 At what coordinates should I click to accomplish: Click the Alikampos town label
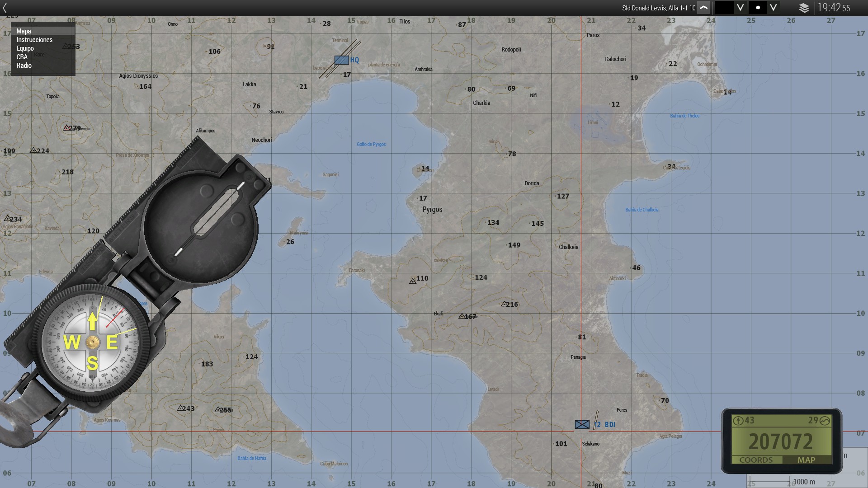[x=206, y=131]
